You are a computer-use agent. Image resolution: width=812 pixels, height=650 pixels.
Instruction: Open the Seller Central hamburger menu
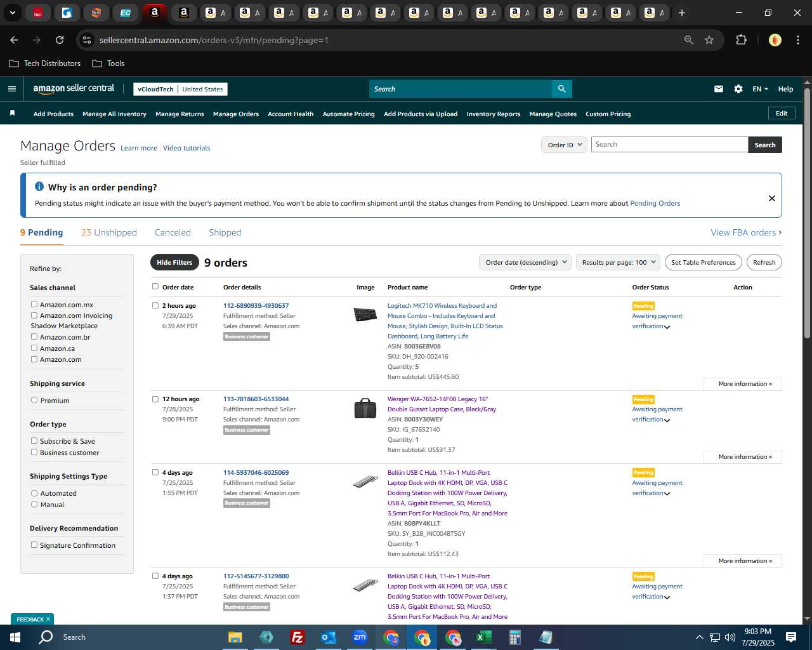click(12, 89)
